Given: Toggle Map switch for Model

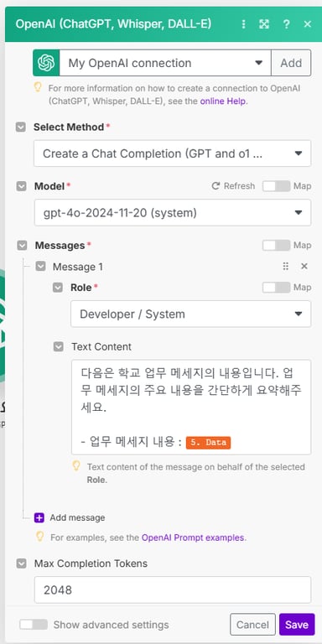Looking at the screenshot, I should click(x=276, y=186).
